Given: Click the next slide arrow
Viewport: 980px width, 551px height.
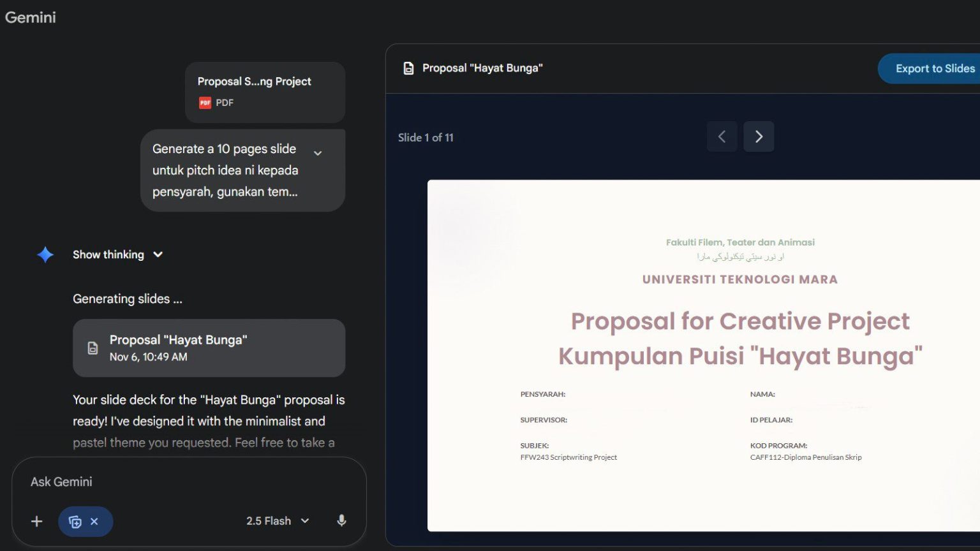Looking at the screenshot, I should pos(759,136).
